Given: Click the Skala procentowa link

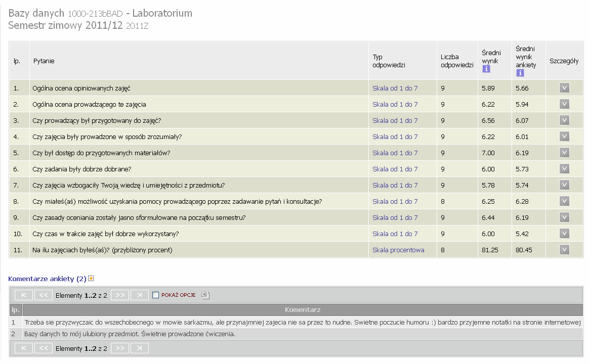Looking at the screenshot, I should point(398,250).
